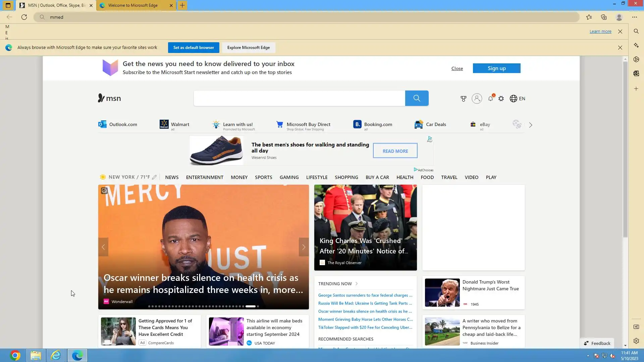Refresh the current page
The height and width of the screenshot is (362, 644).
click(x=24, y=17)
